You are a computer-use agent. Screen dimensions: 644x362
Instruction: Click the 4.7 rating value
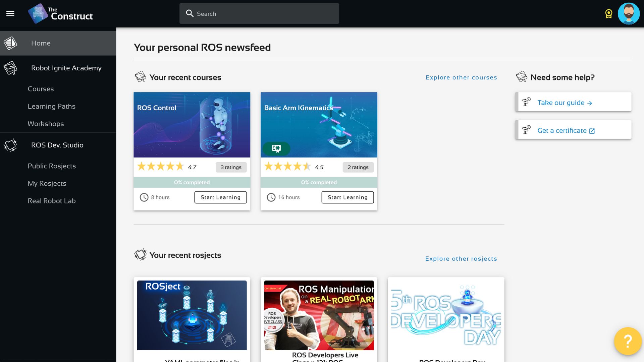coord(192,167)
